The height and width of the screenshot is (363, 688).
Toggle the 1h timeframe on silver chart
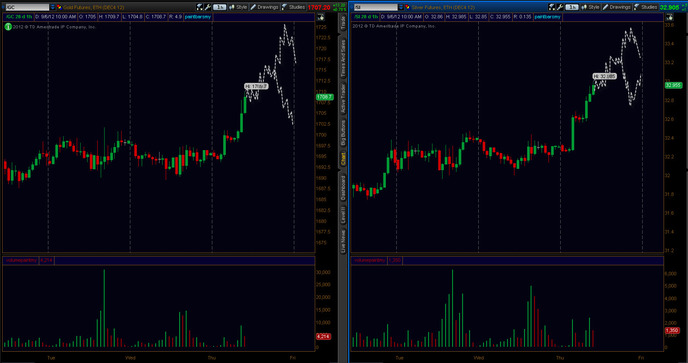(x=572, y=7)
